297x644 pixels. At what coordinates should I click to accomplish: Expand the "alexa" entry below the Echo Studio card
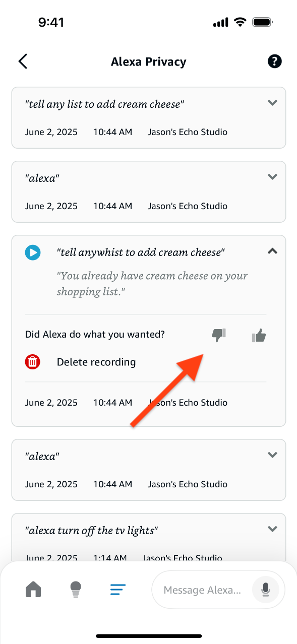pyautogui.click(x=272, y=455)
